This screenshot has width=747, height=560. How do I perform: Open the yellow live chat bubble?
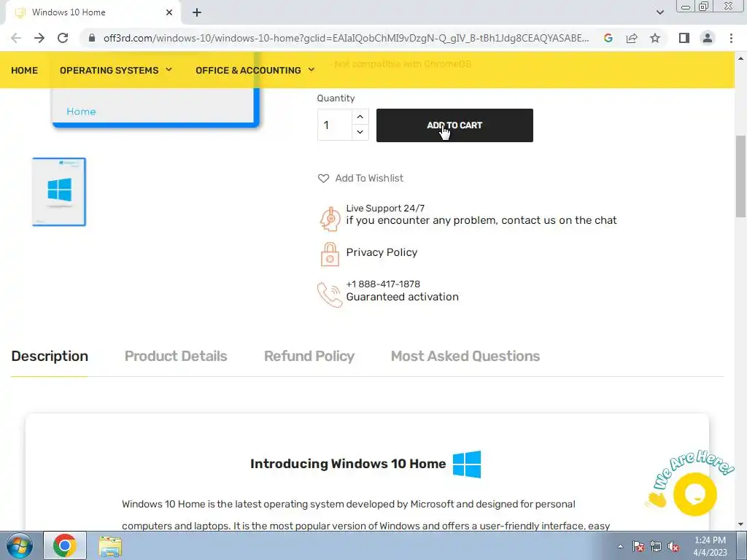(x=694, y=494)
